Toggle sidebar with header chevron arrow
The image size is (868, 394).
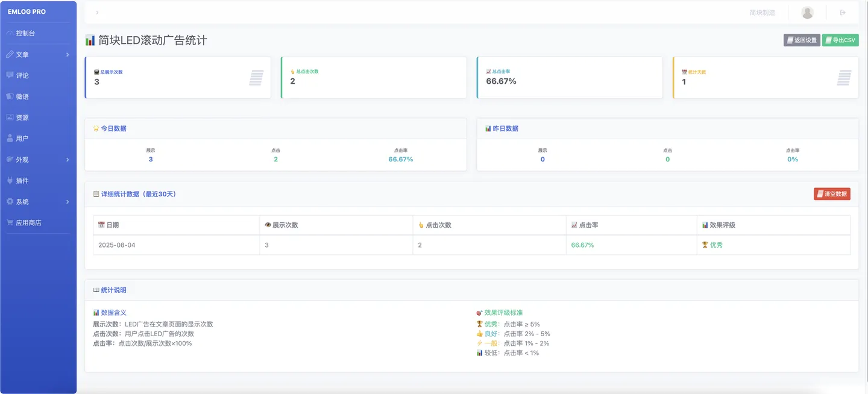[x=97, y=13]
